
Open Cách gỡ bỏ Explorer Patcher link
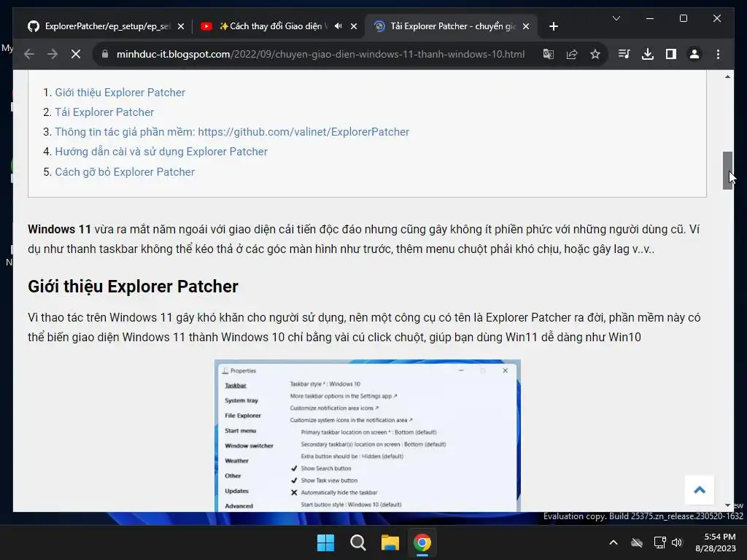125,172
